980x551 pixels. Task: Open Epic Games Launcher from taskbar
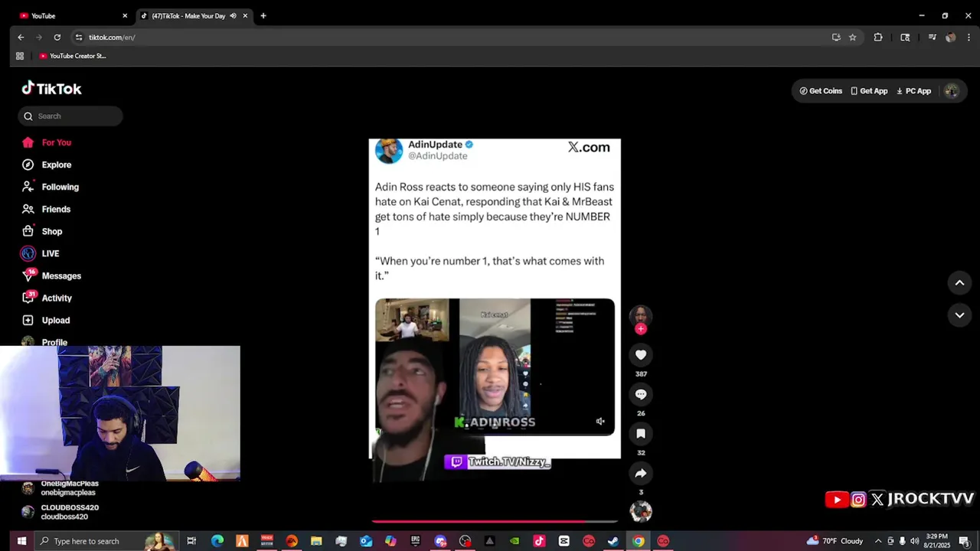point(416,541)
